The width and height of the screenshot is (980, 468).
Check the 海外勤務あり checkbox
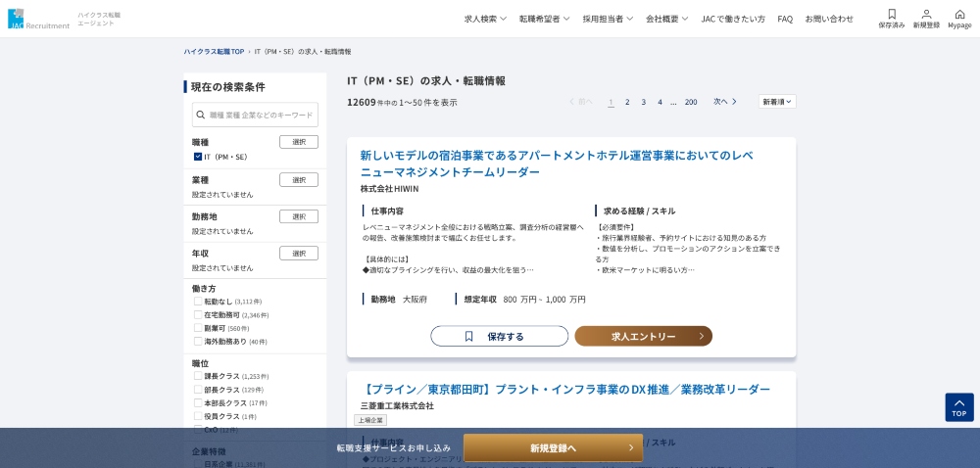[198, 342]
